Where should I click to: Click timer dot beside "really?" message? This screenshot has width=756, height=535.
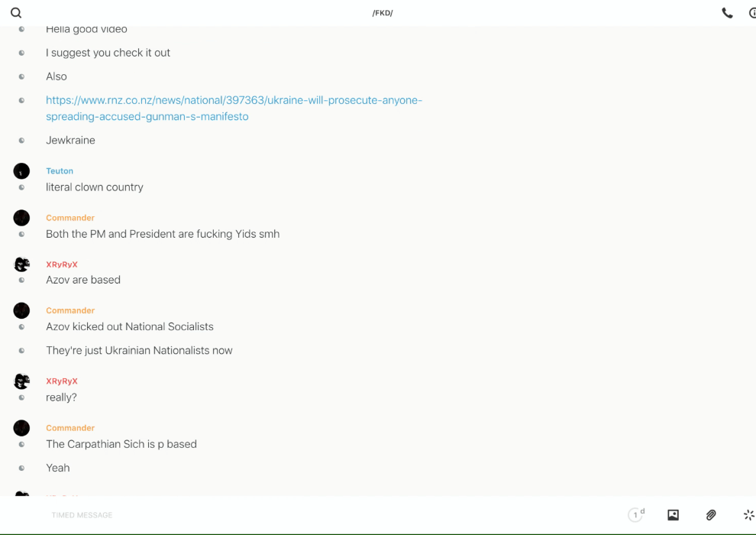coord(21,397)
